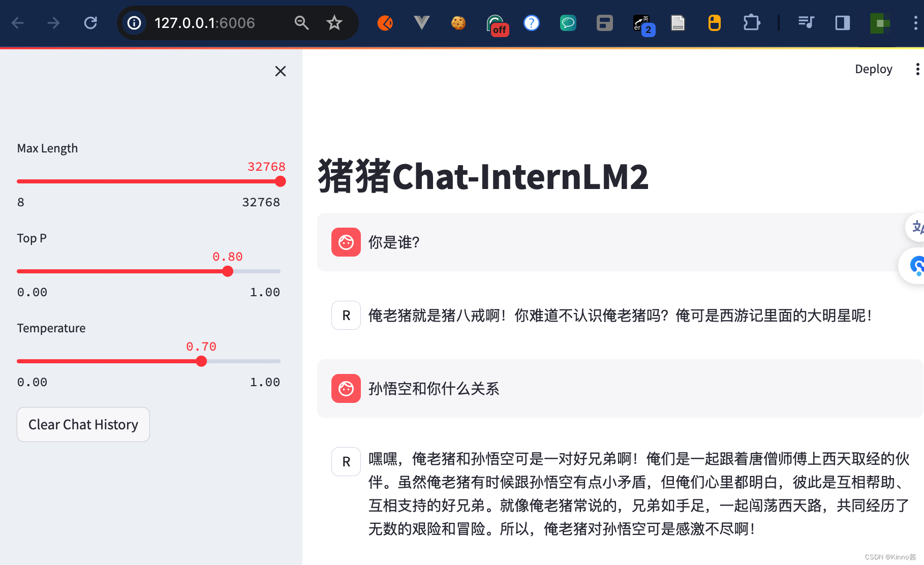Click the Top P slider handle
Image resolution: width=924 pixels, height=565 pixels.
[x=228, y=271]
